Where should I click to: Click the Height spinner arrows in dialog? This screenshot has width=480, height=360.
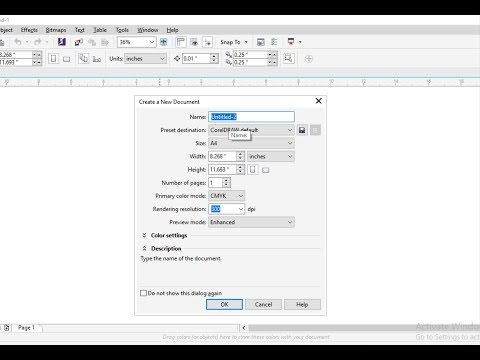(241, 170)
